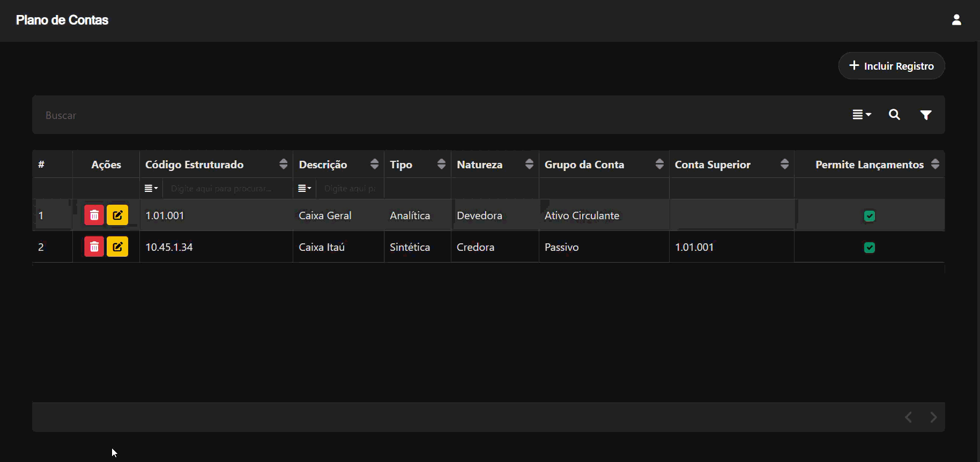Image resolution: width=980 pixels, height=462 pixels.
Task: Toggle Permite Lançamentos checkbox for Caixa Geral
Action: point(870,216)
